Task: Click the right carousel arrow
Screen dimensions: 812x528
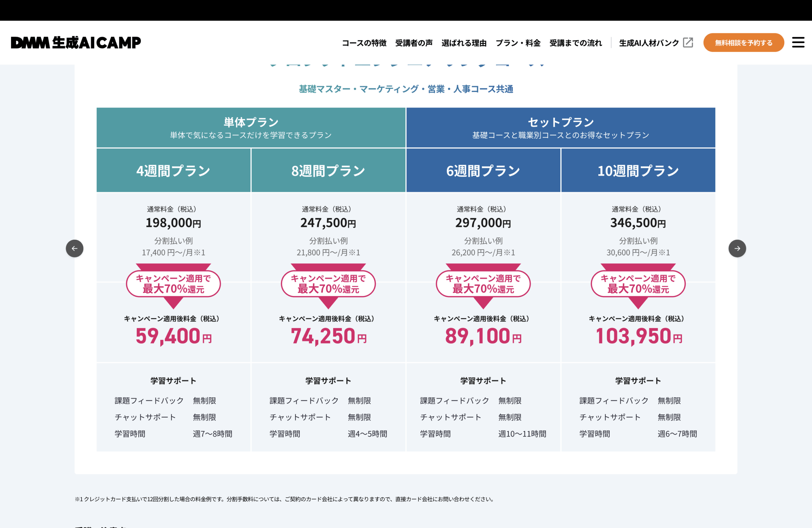Action: (738, 249)
